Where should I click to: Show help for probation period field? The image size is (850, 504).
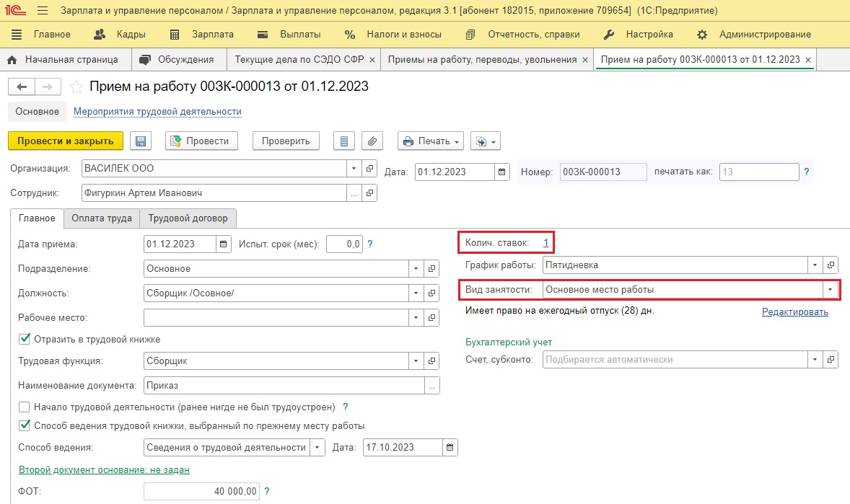[370, 244]
